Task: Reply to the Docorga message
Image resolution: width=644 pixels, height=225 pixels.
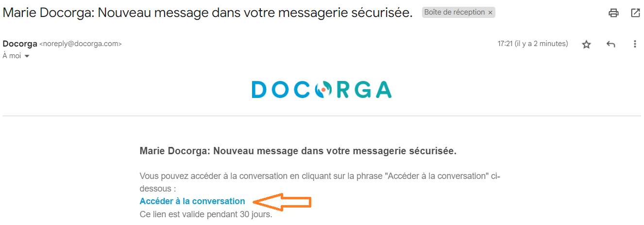Action: pyautogui.click(x=611, y=44)
